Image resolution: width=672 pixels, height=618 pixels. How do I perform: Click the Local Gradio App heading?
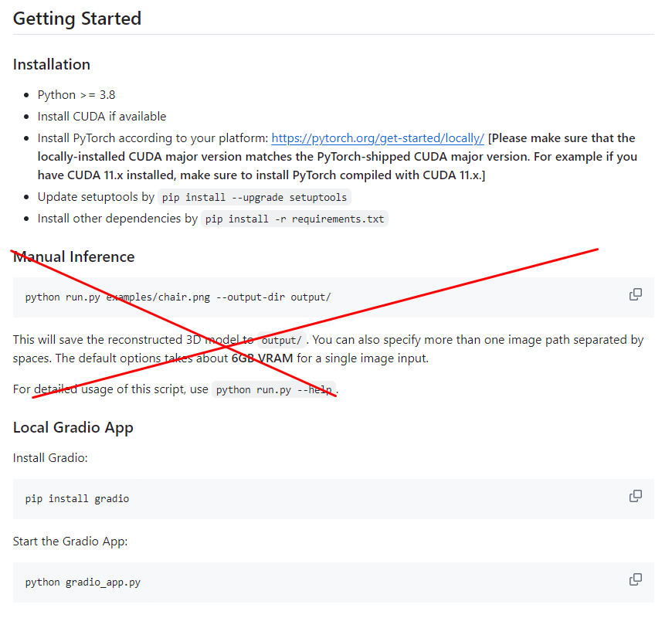click(73, 427)
